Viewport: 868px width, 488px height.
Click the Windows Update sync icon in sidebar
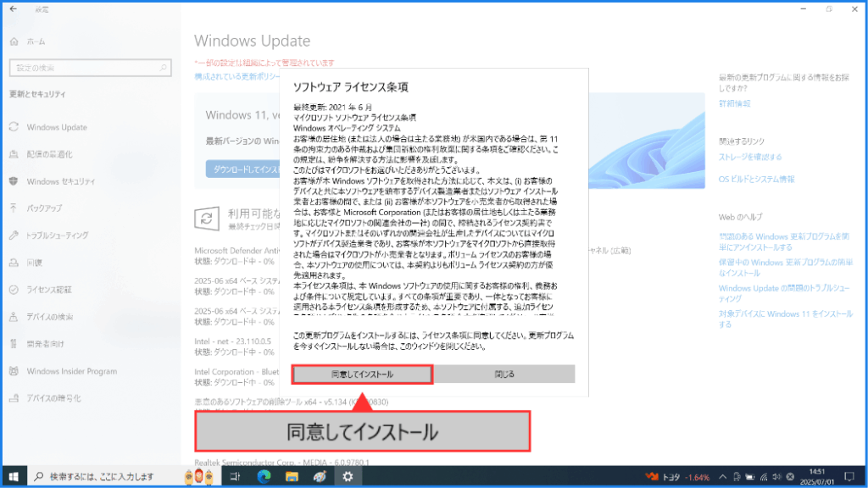pyautogui.click(x=14, y=127)
